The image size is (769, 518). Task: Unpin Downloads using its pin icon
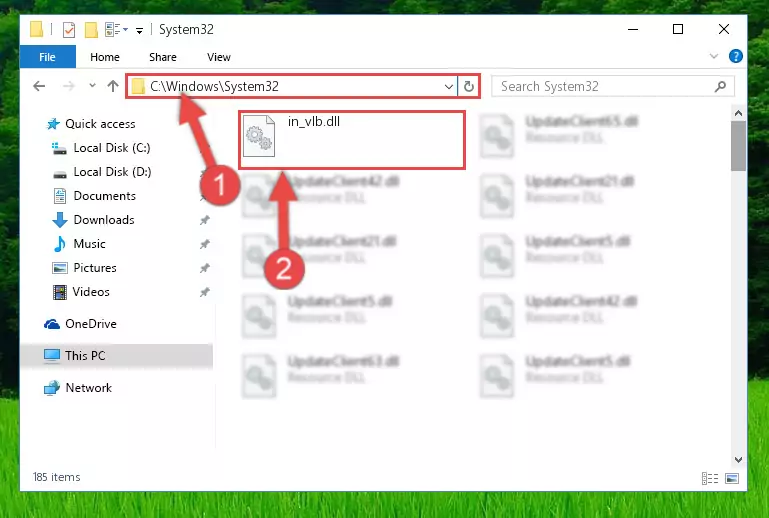(x=205, y=220)
